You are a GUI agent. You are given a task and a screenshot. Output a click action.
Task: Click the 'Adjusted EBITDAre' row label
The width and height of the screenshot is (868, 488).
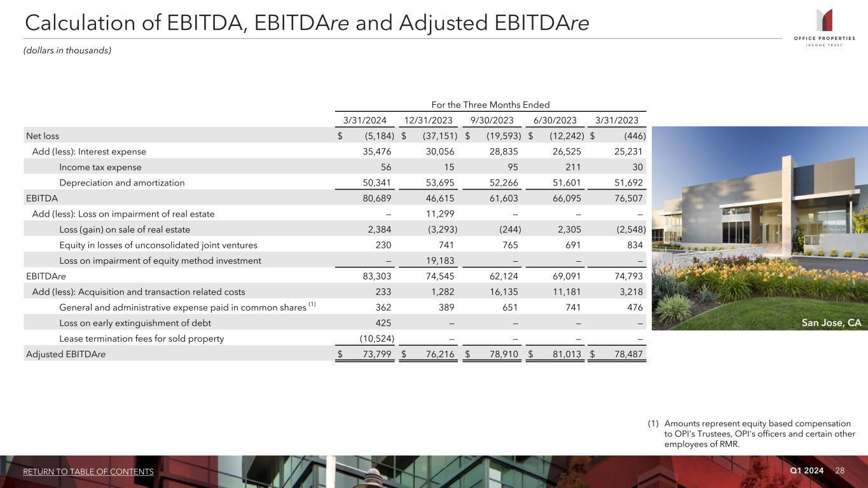(x=65, y=354)
